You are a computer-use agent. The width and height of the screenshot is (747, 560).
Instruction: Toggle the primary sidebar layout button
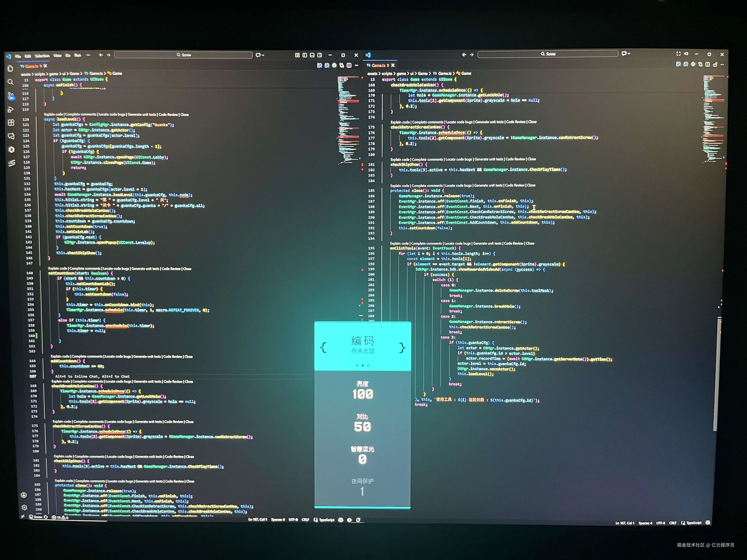[x=305, y=55]
